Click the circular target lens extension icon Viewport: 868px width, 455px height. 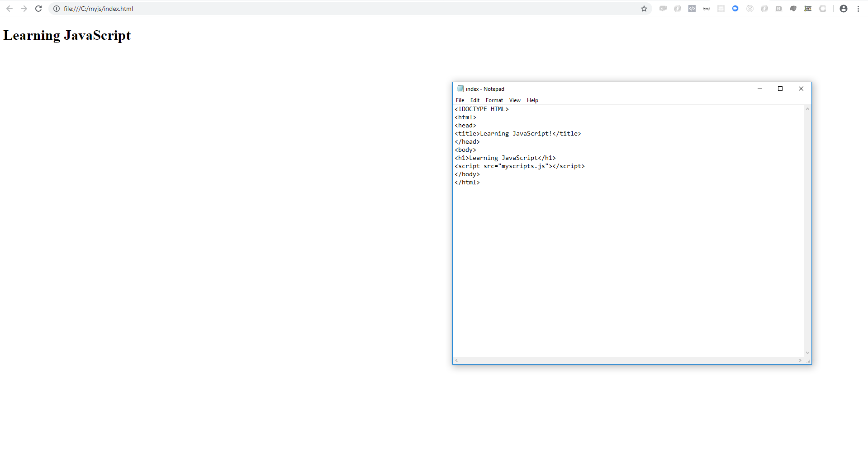tap(750, 9)
